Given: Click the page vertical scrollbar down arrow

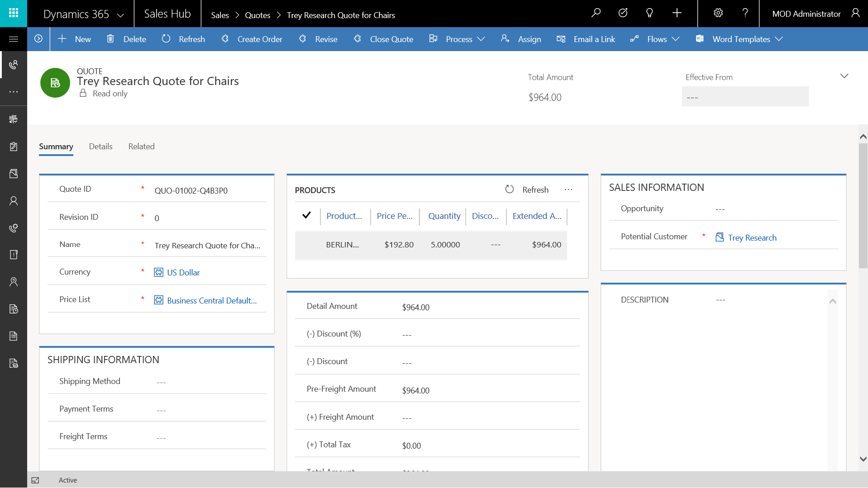Looking at the screenshot, I should (863, 459).
